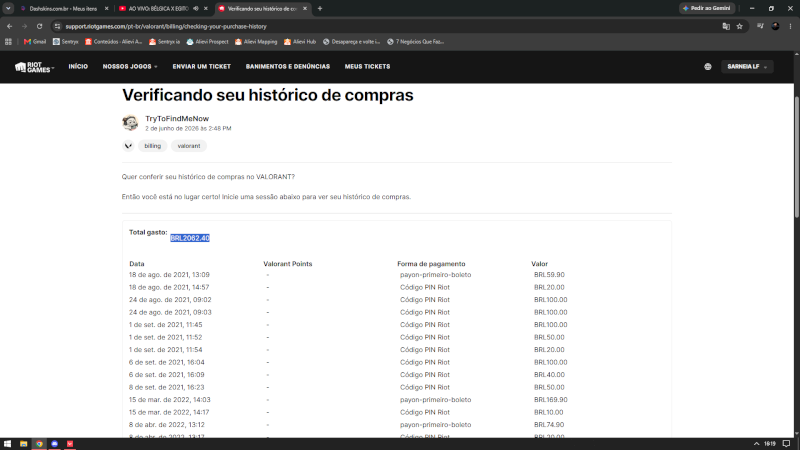Go forward to the next page
The height and width of the screenshot is (450, 800).
24,26
